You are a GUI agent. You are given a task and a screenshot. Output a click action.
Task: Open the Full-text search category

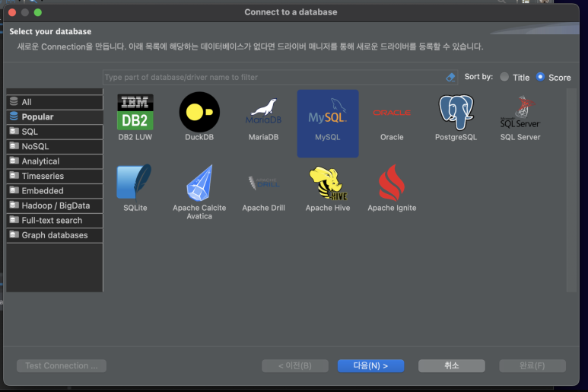click(55, 221)
